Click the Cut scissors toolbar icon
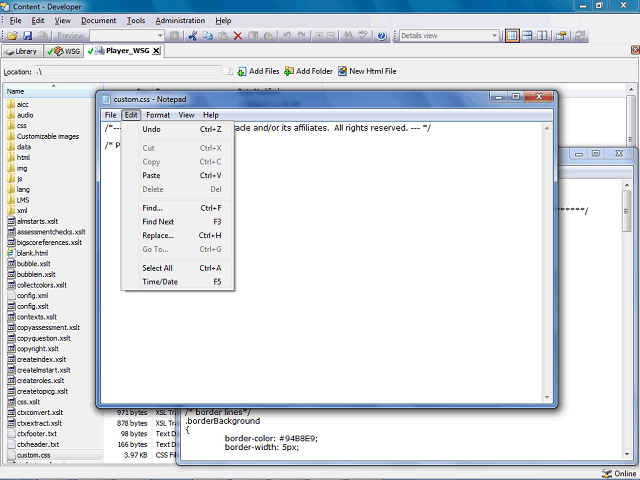 coord(193,36)
